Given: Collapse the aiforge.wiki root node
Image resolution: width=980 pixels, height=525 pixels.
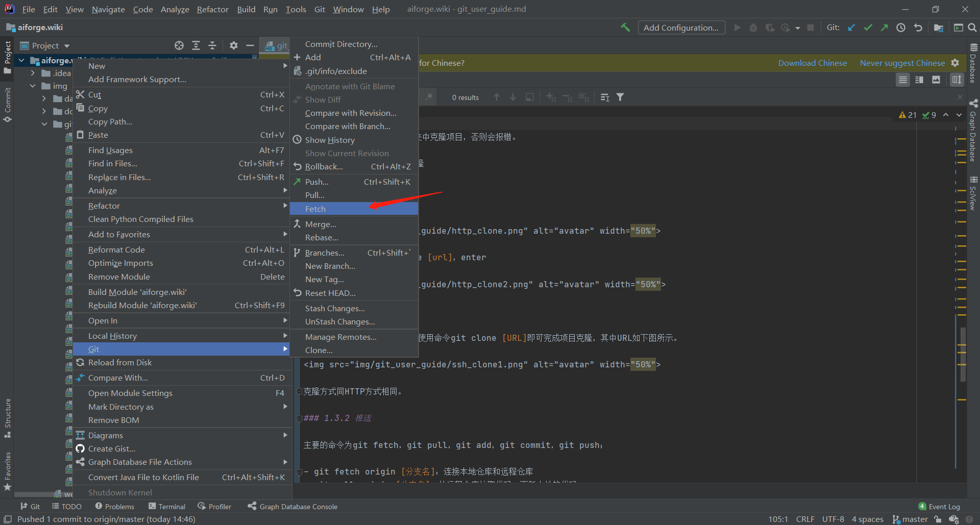Looking at the screenshot, I should (21, 60).
